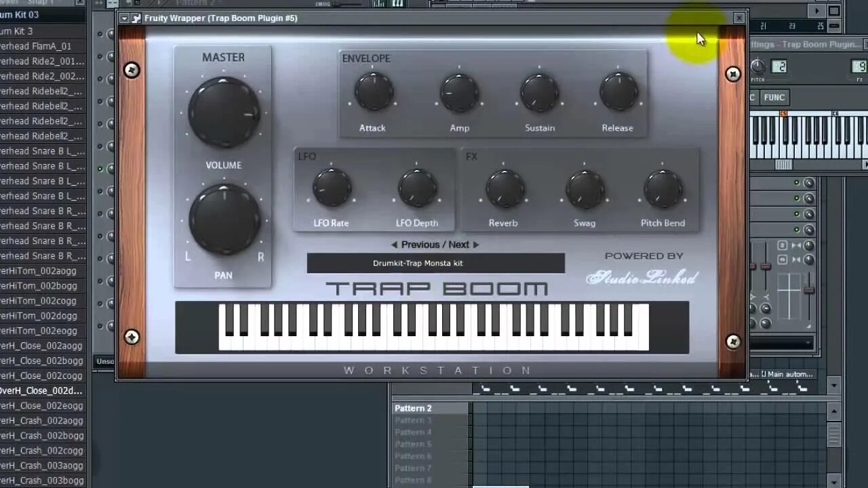Click the channel settings preview piano keyboard
This screenshot has height=488, width=868.
tap(808, 136)
